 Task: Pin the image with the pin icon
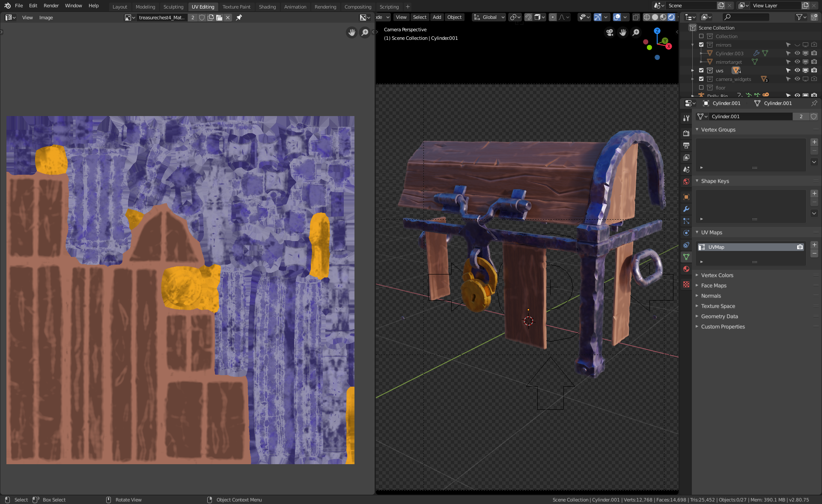point(239,18)
